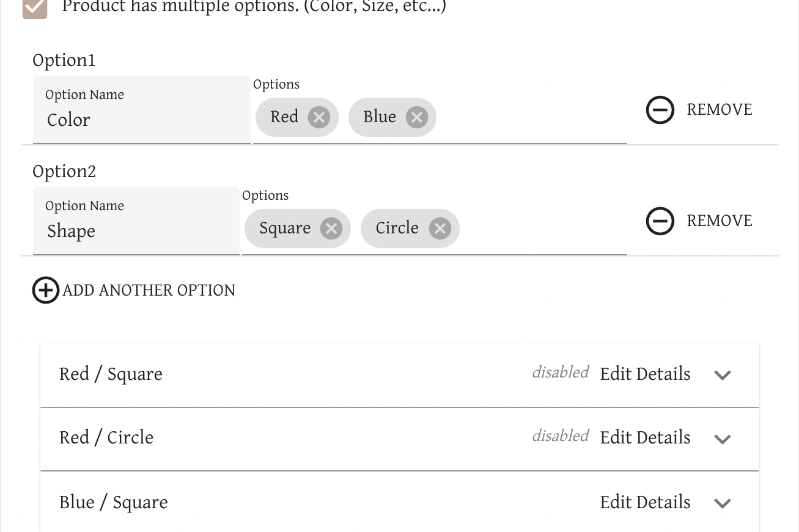Image resolution: width=799 pixels, height=532 pixels.
Task: Click empty Options area after Blue chip
Action: coord(532,117)
